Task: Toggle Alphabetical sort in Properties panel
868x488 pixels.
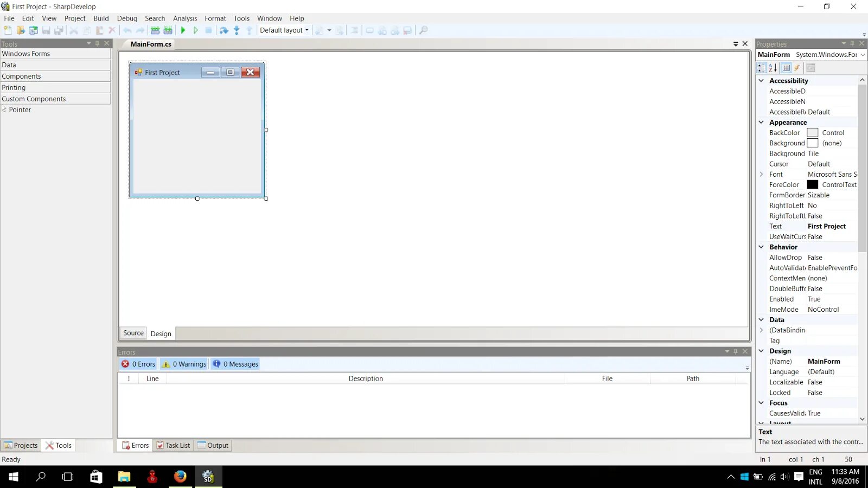Action: pyautogui.click(x=773, y=68)
